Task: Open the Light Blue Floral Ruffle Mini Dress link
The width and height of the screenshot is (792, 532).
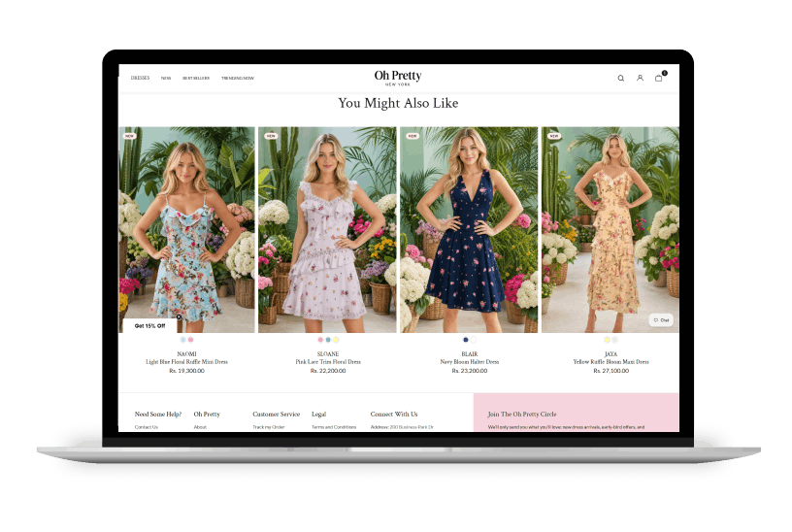Action: click(187, 362)
